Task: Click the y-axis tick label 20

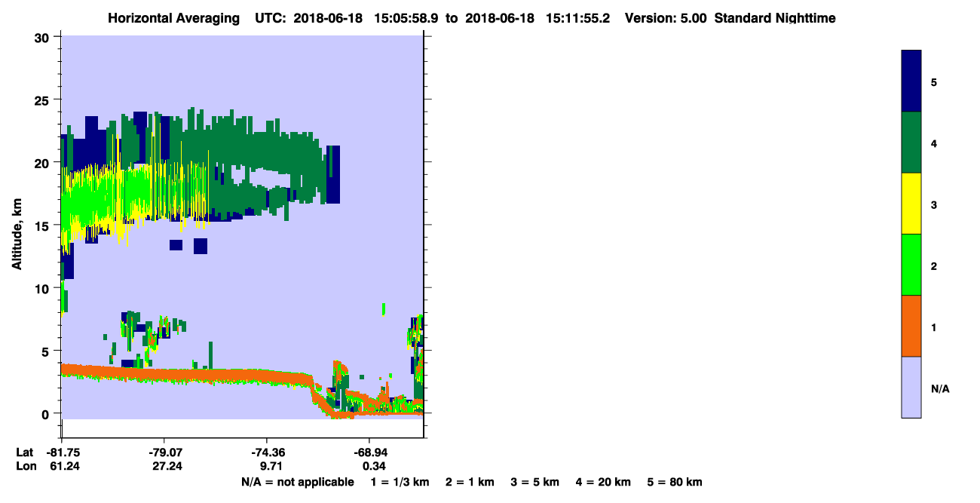Action: click(43, 163)
